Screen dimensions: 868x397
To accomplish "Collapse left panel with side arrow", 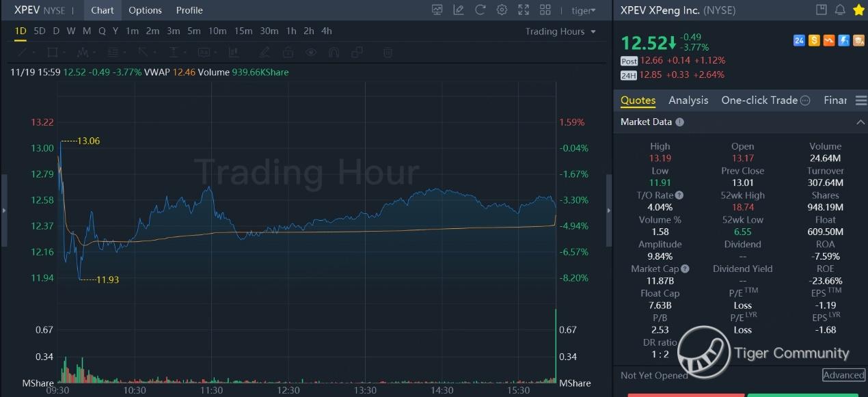I will click(3, 210).
